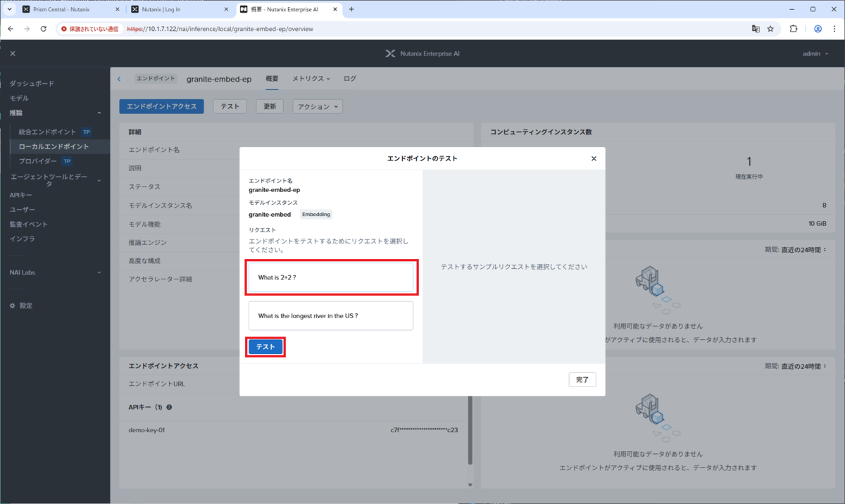The height and width of the screenshot is (504, 845).
Task: Open the lower 期間: 直近の24時間 dropdown
Action: [x=796, y=367]
